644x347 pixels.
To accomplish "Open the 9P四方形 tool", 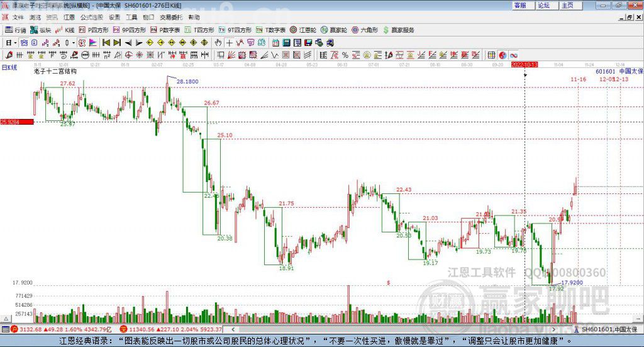I will tap(130, 30).
